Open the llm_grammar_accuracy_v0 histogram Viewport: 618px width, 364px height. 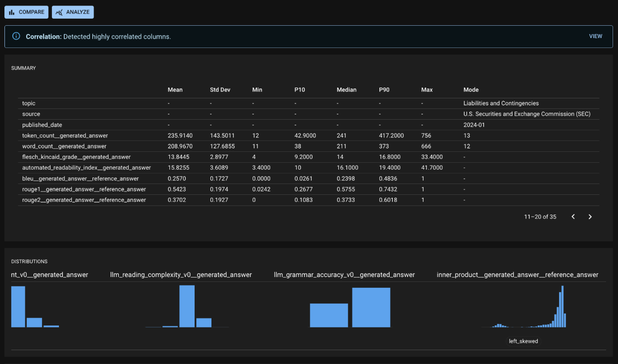[350, 308]
